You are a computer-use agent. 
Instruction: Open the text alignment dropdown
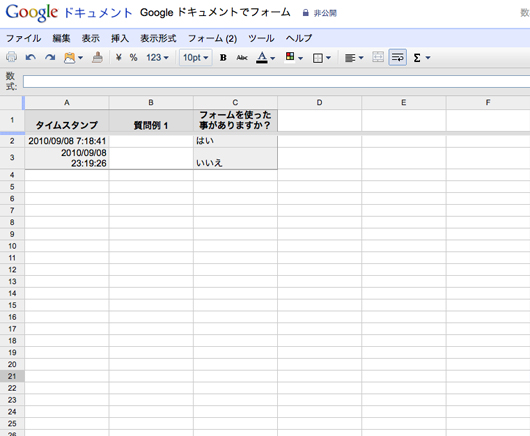point(354,58)
